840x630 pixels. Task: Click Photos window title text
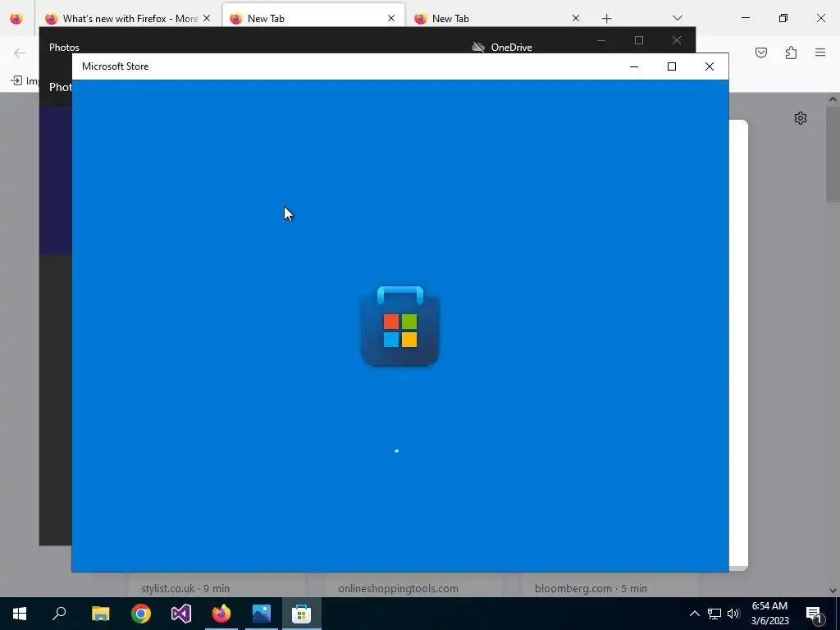pos(64,47)
